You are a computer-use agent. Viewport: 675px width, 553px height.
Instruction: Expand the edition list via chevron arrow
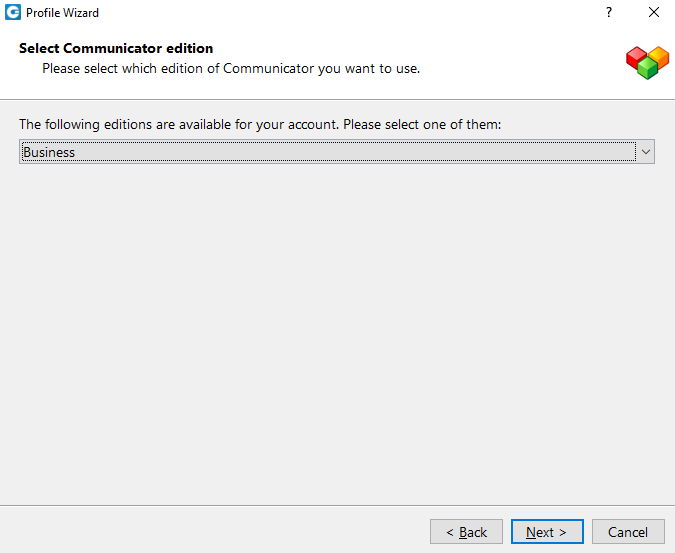click(x=646, y=151)
